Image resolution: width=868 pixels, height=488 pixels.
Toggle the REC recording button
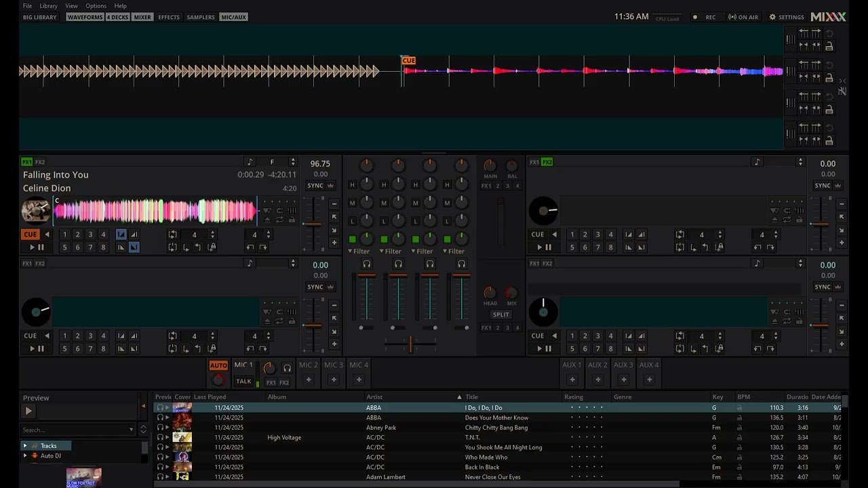[x=705, y=17]
